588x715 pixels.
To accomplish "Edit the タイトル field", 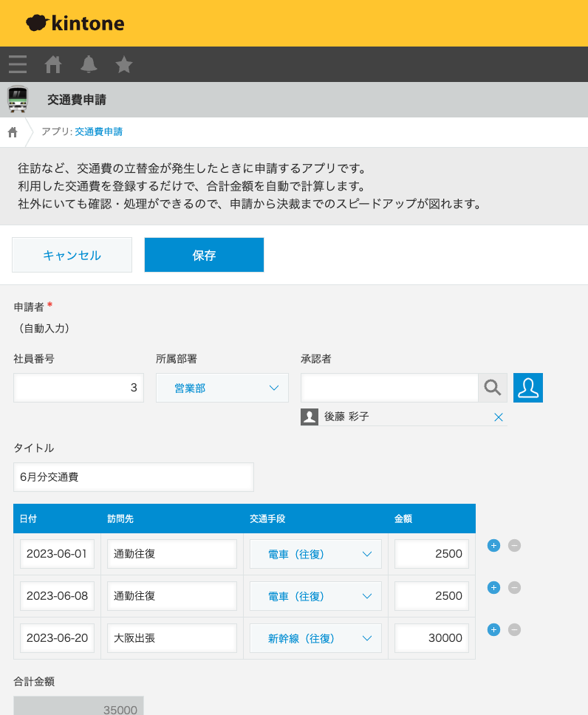I will [x=134, y=477].
